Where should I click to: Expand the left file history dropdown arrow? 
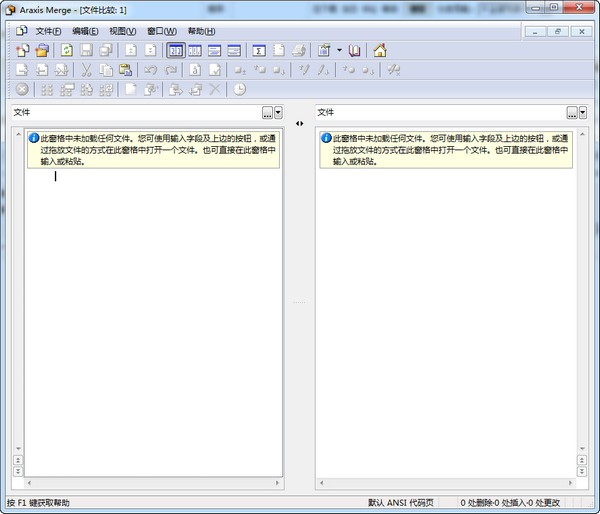278,113
